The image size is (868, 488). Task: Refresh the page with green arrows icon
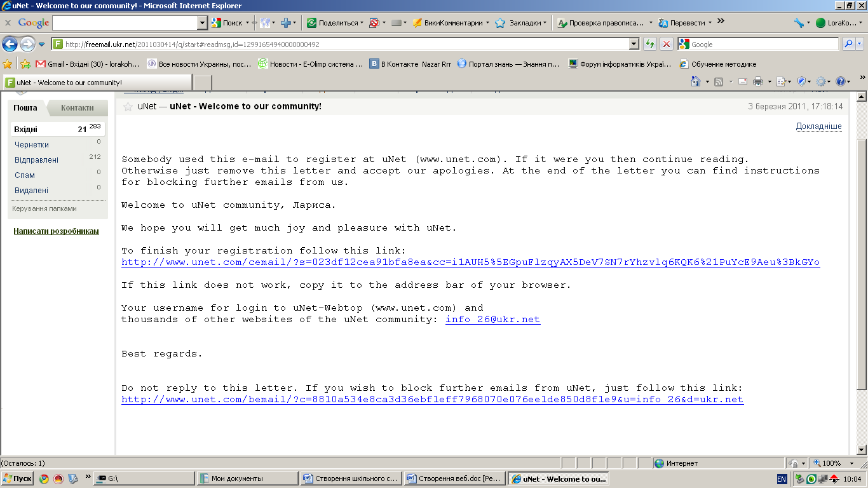(650, 44)
